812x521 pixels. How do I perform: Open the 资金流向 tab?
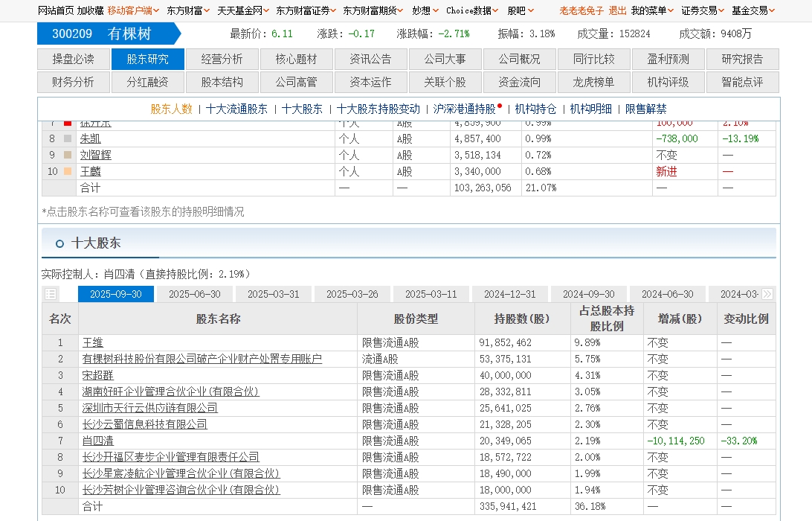click(520, 82)
